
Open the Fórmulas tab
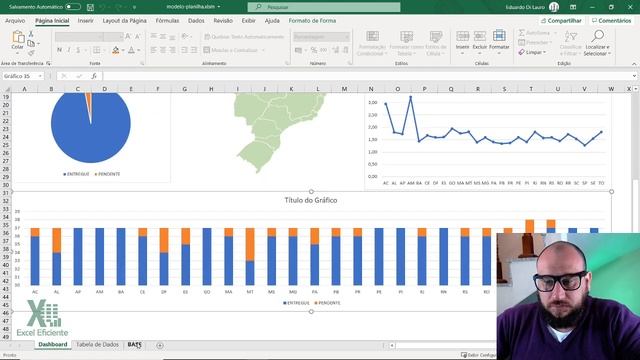[x=167, y=20]
